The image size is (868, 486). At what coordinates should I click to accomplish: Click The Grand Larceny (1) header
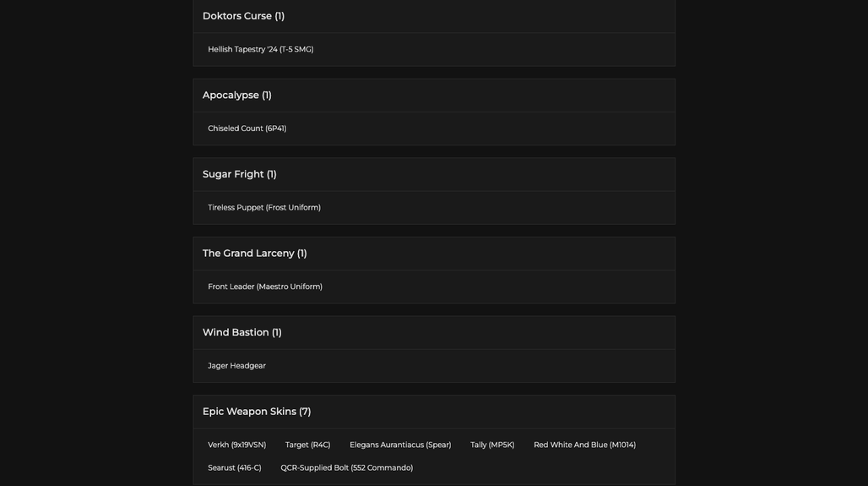point(434,254)
